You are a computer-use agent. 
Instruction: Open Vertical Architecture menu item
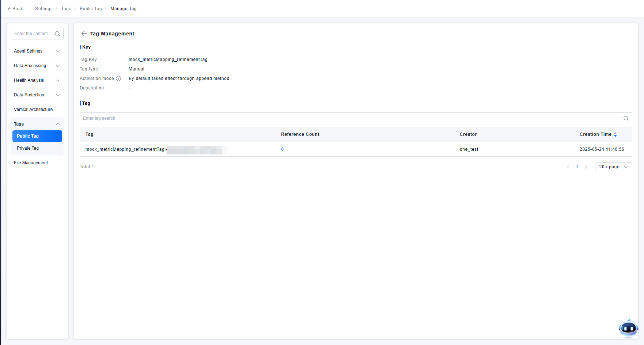coord(33,110)
